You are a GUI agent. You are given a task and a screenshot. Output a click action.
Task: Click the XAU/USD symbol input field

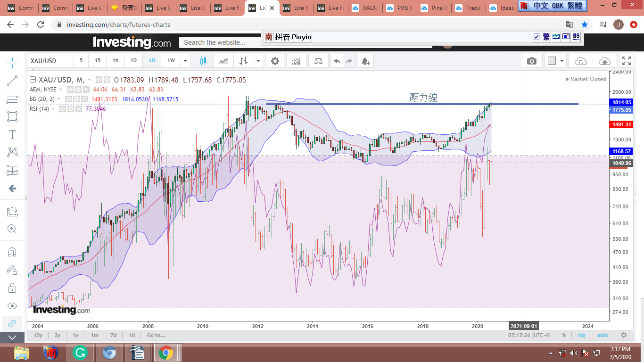[50, 61]
